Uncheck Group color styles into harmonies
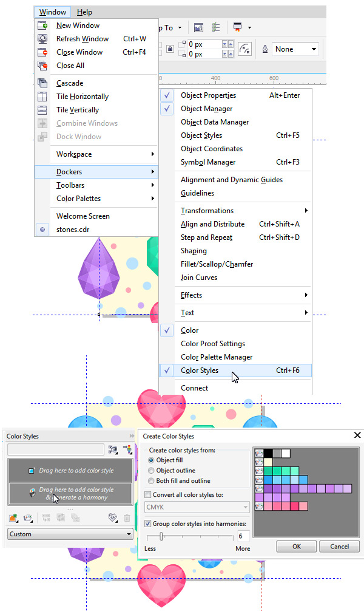 click(x=147, y=524)
